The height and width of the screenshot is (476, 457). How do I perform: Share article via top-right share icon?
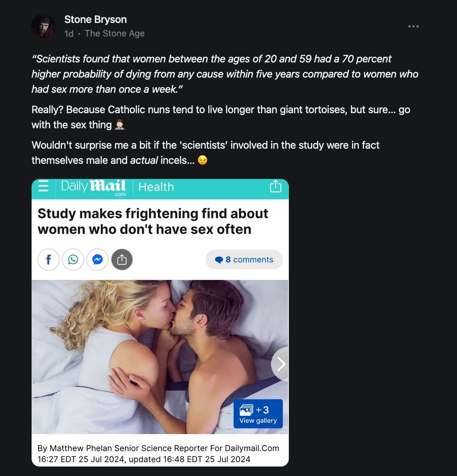tap(275, 186)
